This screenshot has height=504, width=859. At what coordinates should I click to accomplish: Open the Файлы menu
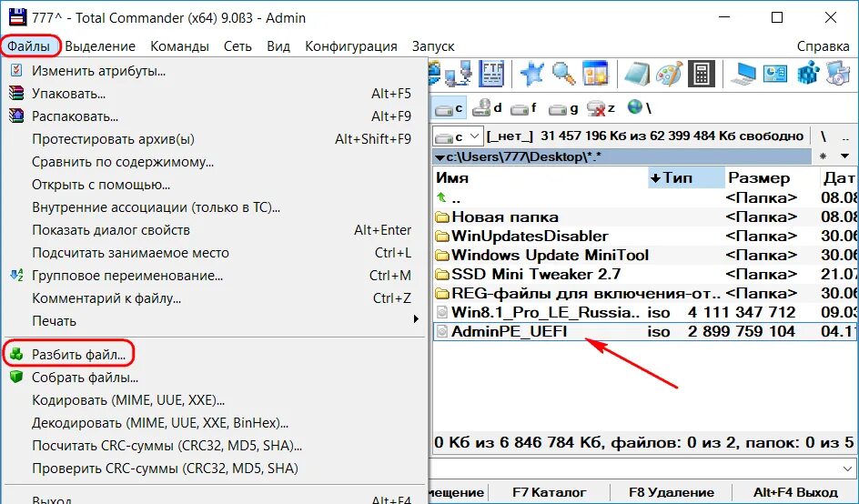click(x=30, y=46)
